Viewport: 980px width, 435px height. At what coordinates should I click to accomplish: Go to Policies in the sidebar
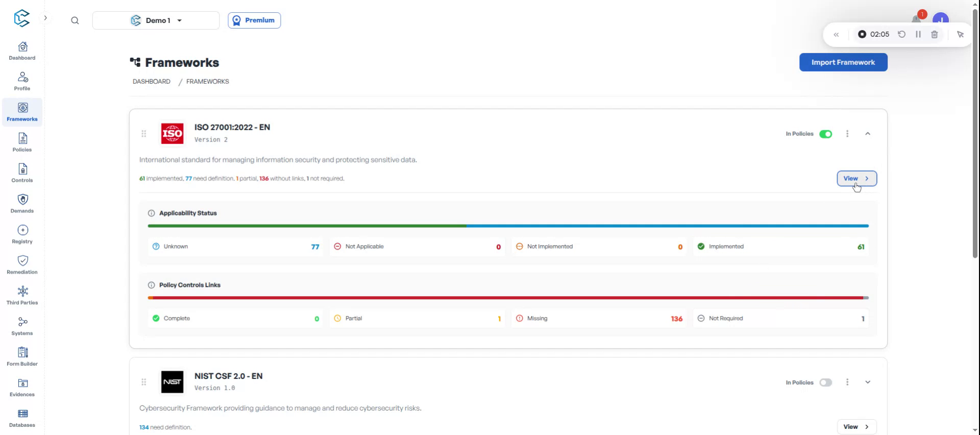[x=22, y=142]
